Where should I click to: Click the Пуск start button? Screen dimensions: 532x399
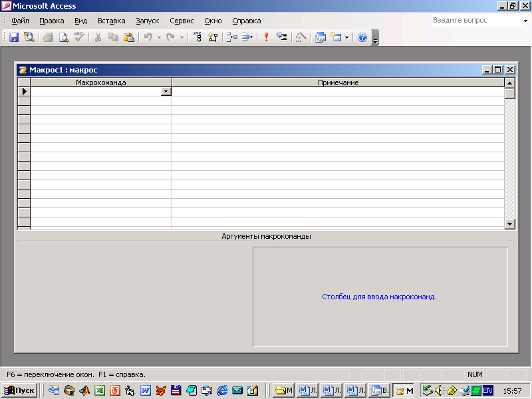(19, 390)
